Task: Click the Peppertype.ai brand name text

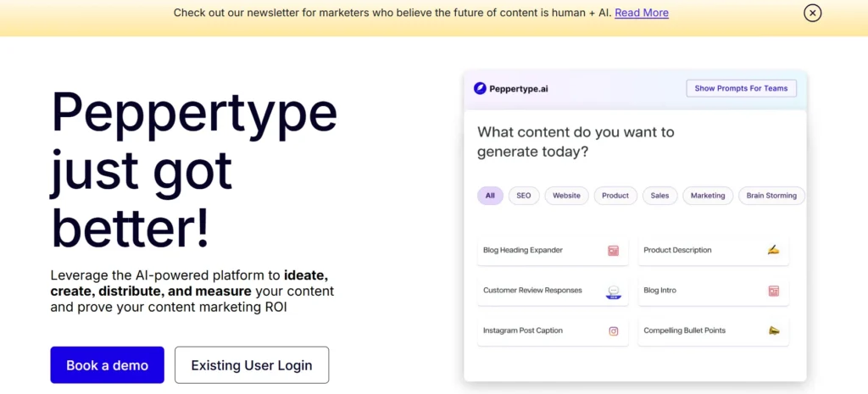Action: 519,88
